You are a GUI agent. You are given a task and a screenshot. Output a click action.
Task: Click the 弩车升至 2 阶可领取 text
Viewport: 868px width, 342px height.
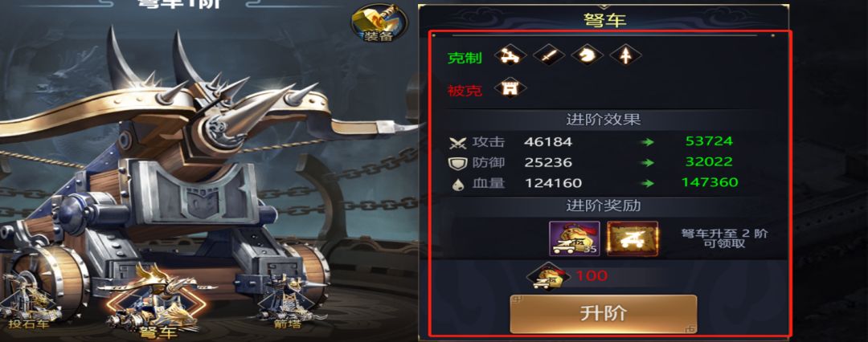point(724,238)
